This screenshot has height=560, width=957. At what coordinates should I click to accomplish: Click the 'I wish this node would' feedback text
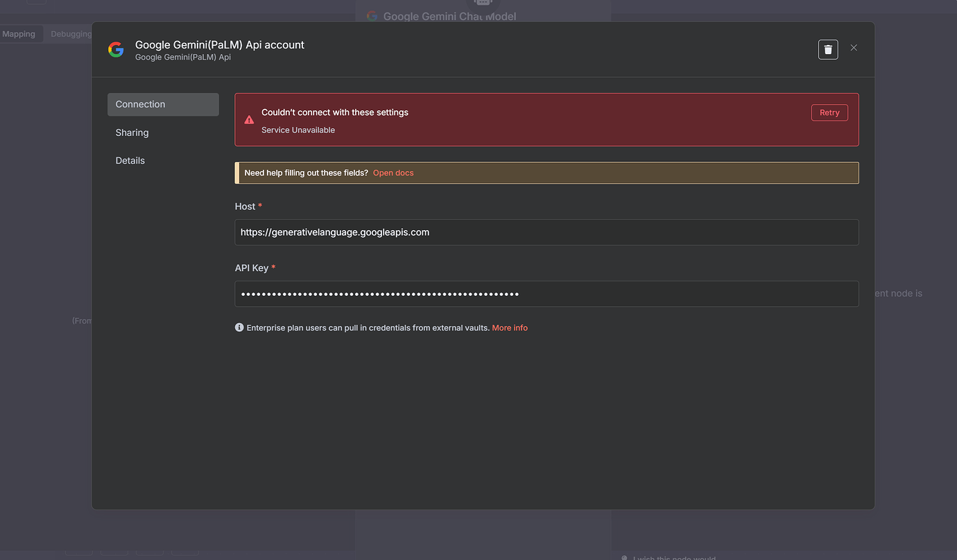pos(673,557)
